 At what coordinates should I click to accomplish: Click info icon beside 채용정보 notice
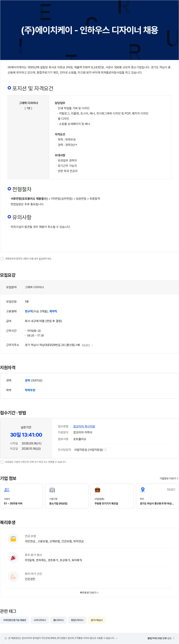point(2,259)
